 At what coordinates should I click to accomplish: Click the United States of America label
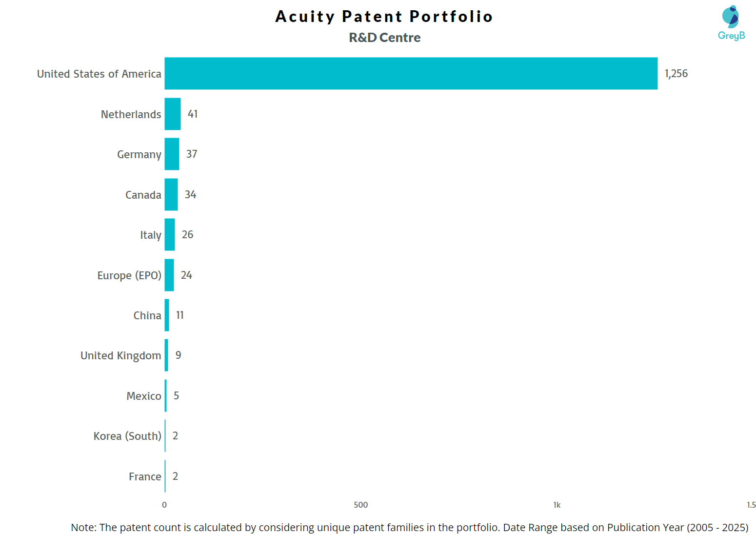tap(99, 74)
